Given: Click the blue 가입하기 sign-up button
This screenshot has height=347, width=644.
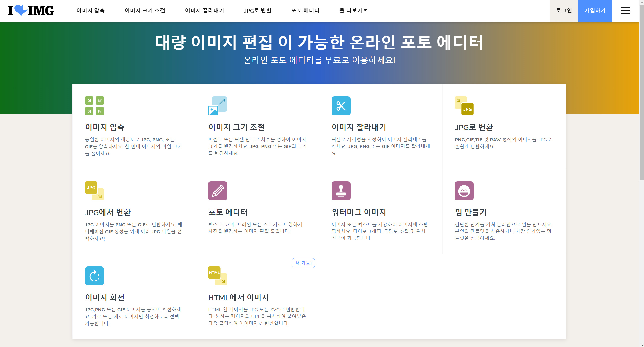Looking at the screenshot, I should 595,11.
